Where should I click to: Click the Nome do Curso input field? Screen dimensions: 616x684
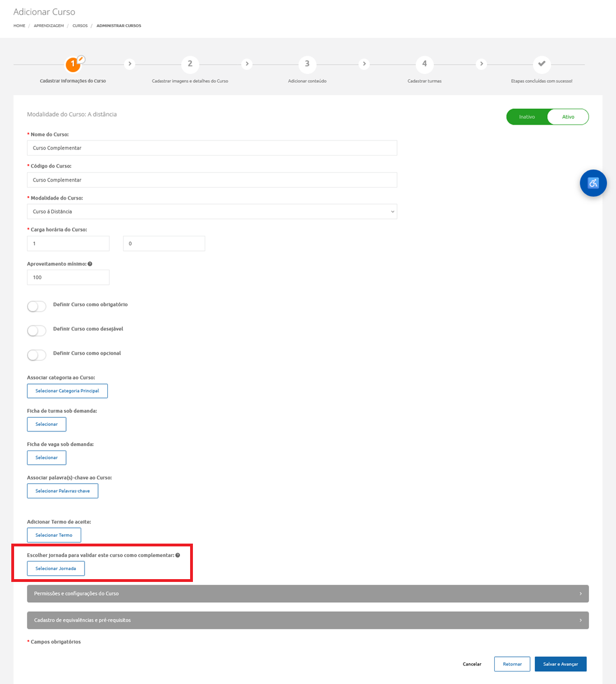click(212, 148)
